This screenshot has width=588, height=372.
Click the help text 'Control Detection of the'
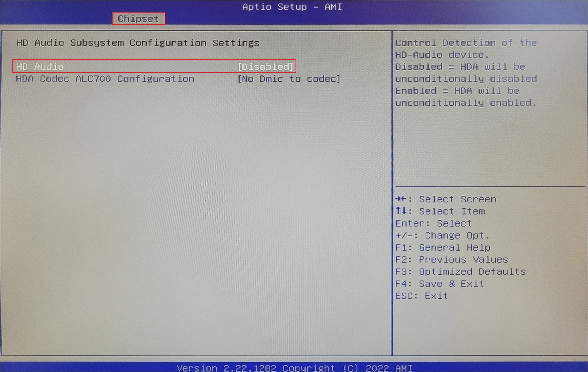click(x=466, y=43)
